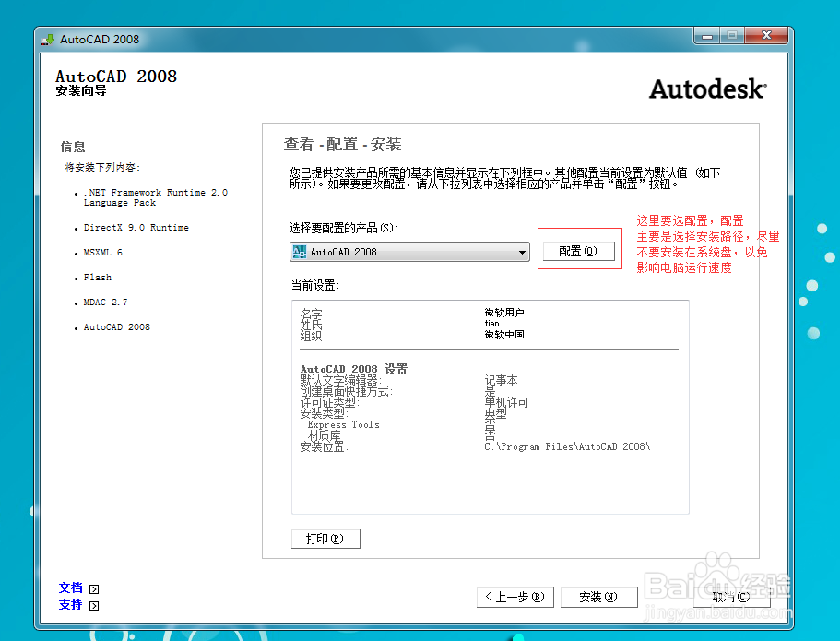Open the 支持 support link
Screen dimensions: 840x641
tap(71, 604)
